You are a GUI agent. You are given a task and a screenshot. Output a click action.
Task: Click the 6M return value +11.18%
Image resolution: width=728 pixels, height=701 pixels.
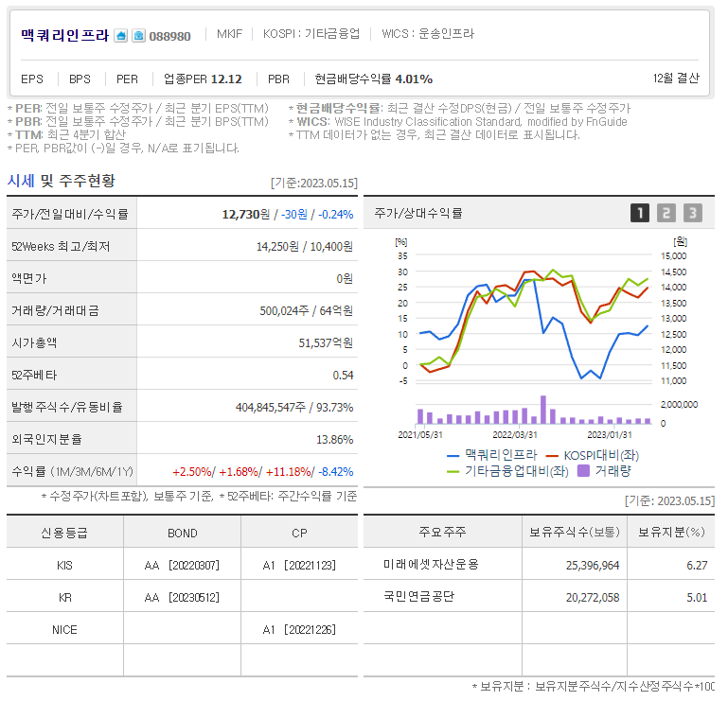click(289, 472)
